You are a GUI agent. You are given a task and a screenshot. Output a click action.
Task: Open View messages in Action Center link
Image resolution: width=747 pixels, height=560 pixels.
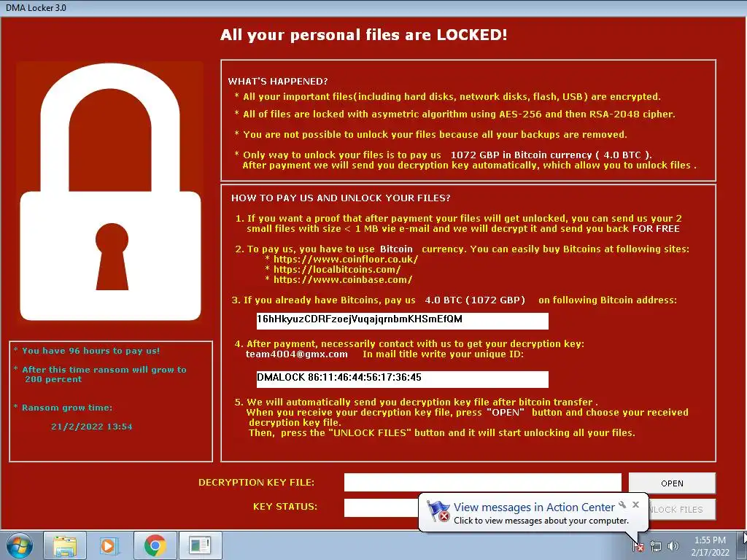[534, 507]
